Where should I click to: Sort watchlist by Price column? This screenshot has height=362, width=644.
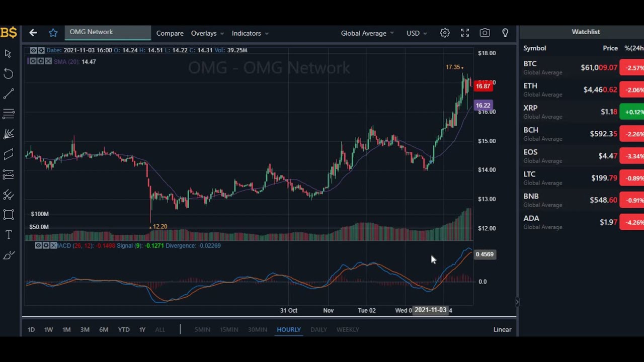click(610, 48)
